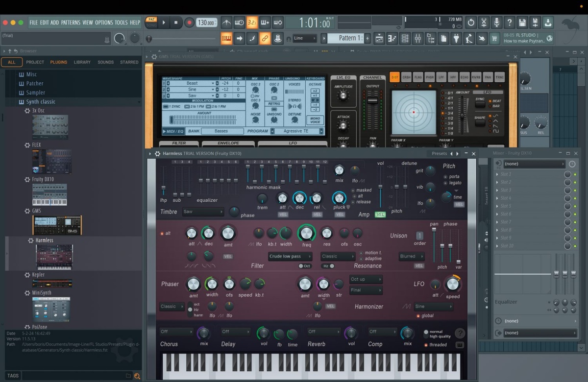Screen dimensions: 588x382
Task: Open GMS plugin gear options
Action: pyautogui.click(x=153, y=57)
